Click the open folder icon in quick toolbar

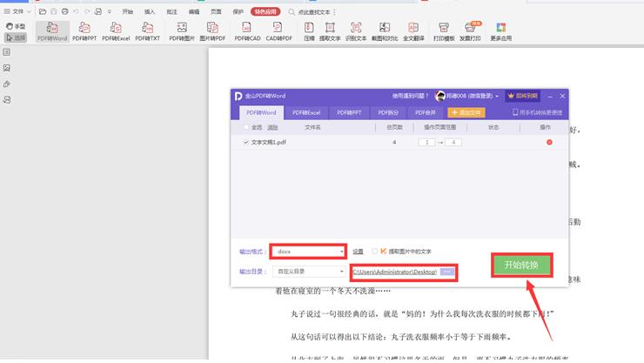[x=43, y=11]
